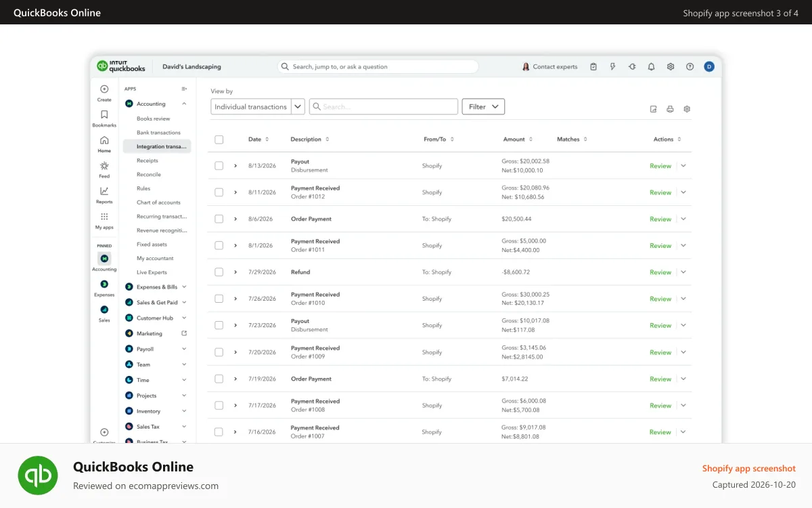The image size is (812, 508).
Task: Check the 7/20/2026 Order #1009 row checkbox
Action: (x=219, y=352)
